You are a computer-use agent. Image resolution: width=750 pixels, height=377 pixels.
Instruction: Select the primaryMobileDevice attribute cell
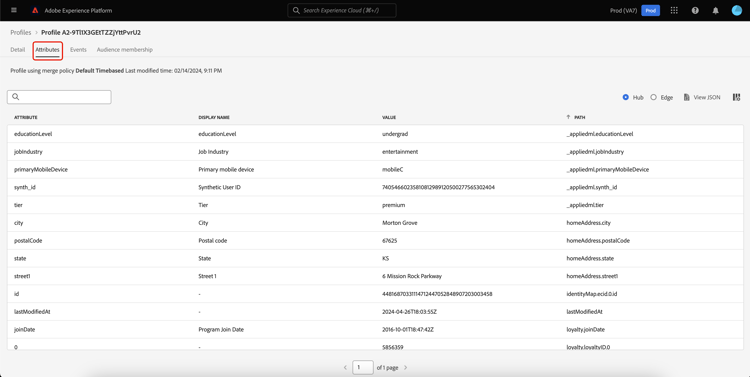tap(41, 169)
